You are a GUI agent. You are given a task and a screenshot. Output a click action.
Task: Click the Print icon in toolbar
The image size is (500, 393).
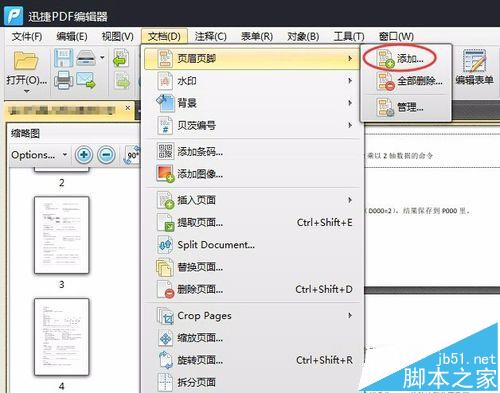[64, 80]
